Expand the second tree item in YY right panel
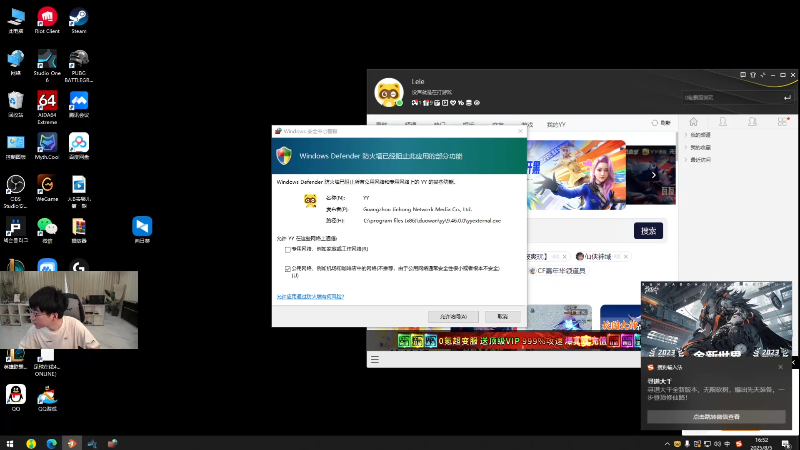The width and height of the screenshot is (800, 450). (686, 147)
